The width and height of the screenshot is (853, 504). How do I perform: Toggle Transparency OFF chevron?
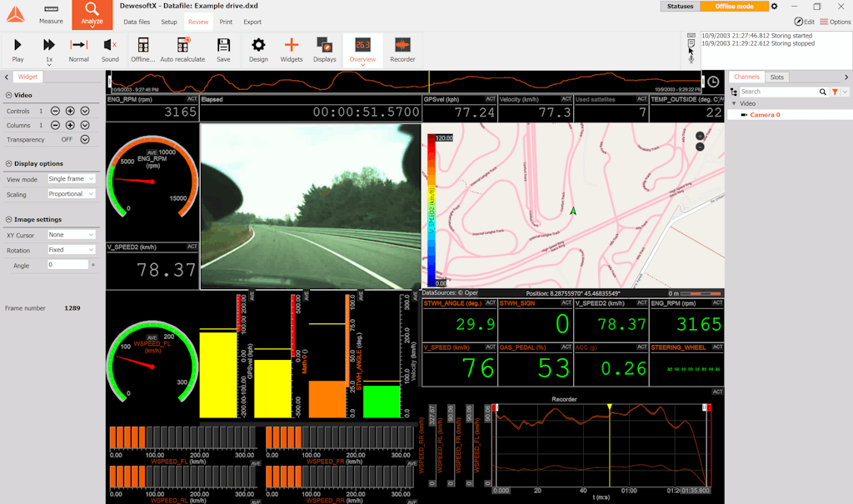[x=85, y=139]
